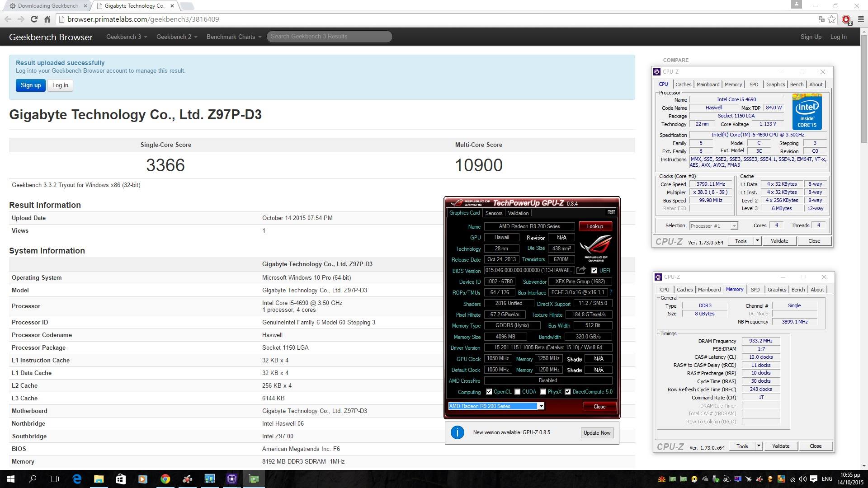The width and height of the screenshot is (868, 488).
Task: Open taskbar search magnifier
Action: [33, 479]
